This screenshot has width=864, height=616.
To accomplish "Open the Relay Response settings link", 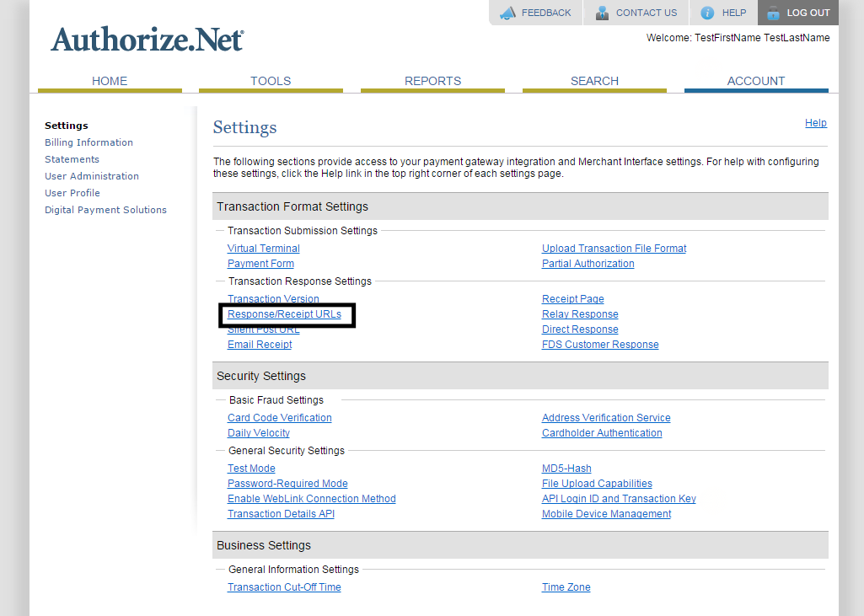I will 580,314.
